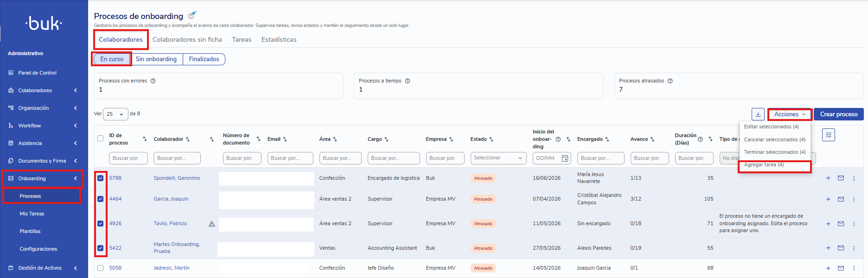Expand the Organización sidebar menu
The height and width of the screenshot is (278, 868).
(x=44, y=108)
